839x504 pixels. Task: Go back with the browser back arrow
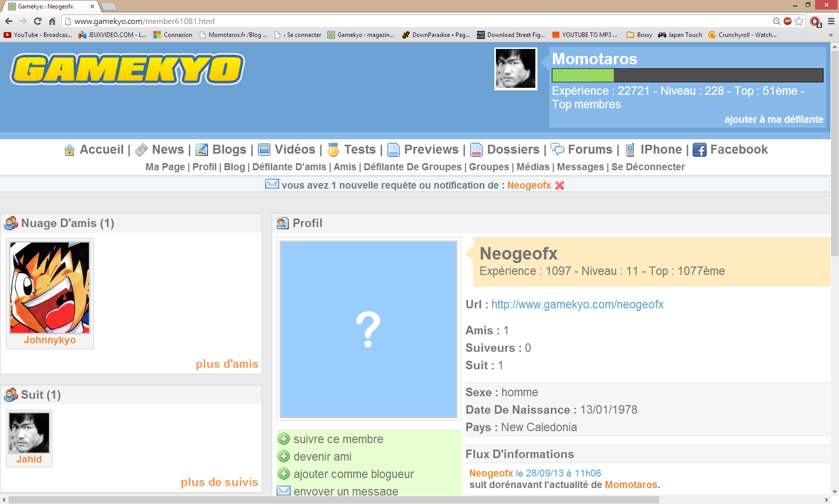coord(8,21)
